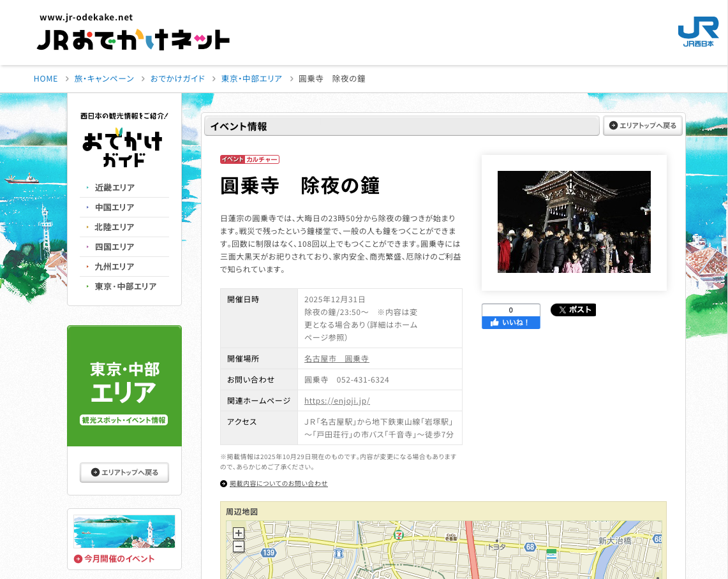Click the top-right エリアトップへ戻る button
Viewport: 728px width, 579px height.
click(x=643, y=126)
